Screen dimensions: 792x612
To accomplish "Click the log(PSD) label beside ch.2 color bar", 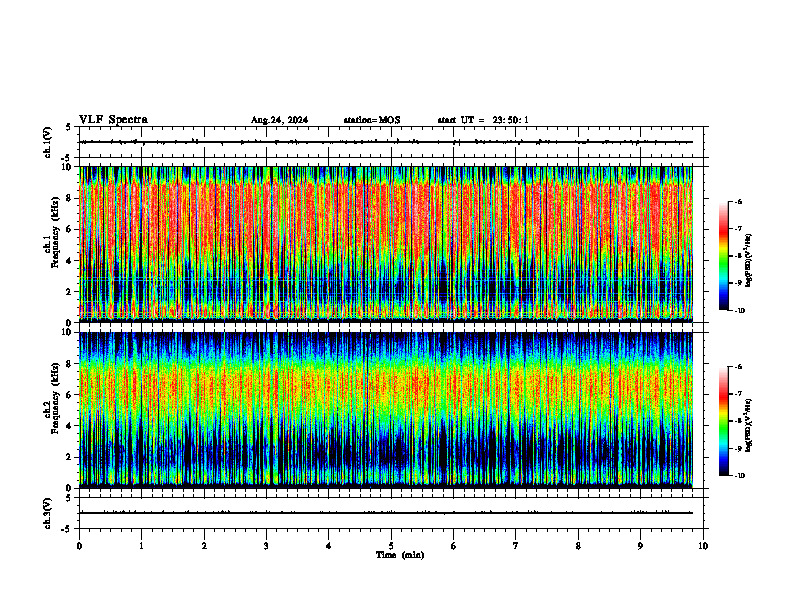I will point(749,425).
